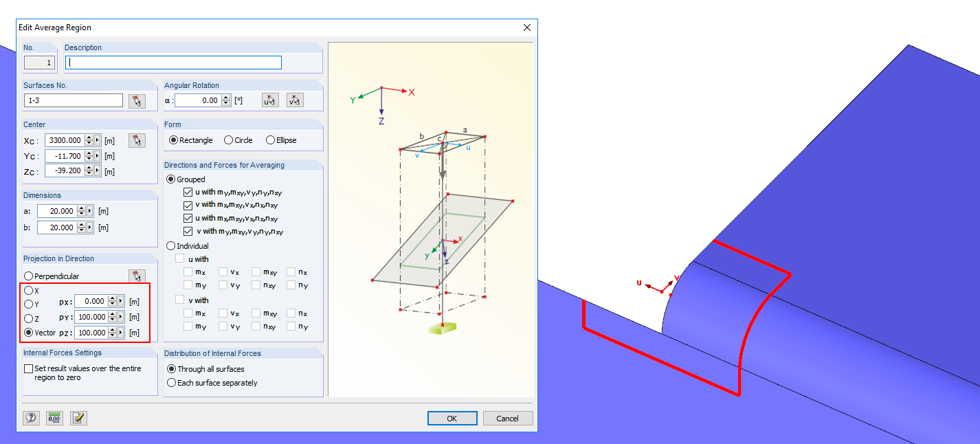
Task: Set rotation using the v-axis pick icon
Action: [x=295, y=100]
